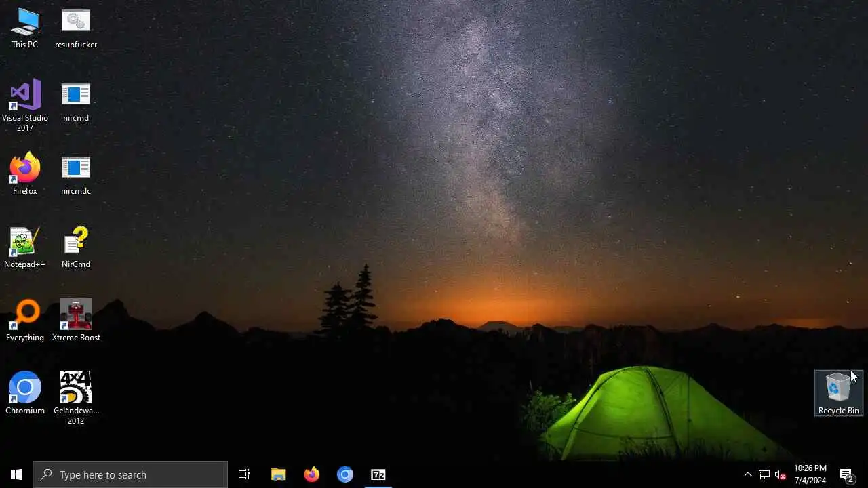Select the nircmdc desktop icon
Viewport: 868px width, 488px height.
[x=76, y=176]
